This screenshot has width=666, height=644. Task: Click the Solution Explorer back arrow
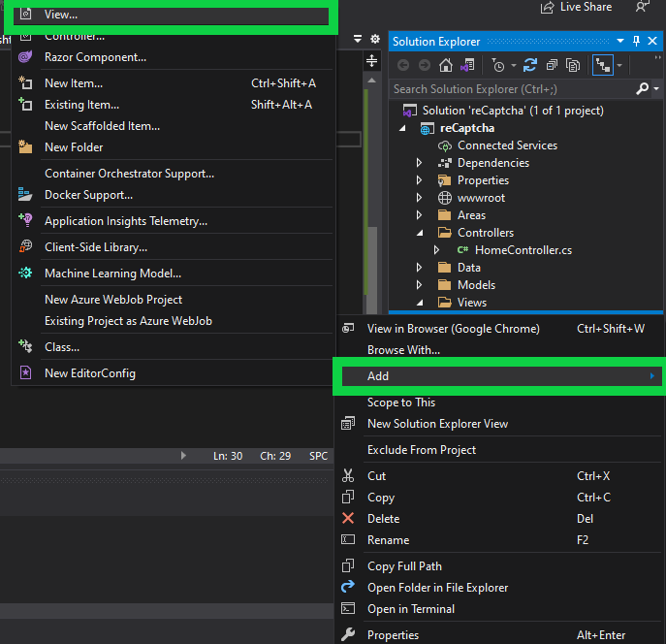click(403, 65)
